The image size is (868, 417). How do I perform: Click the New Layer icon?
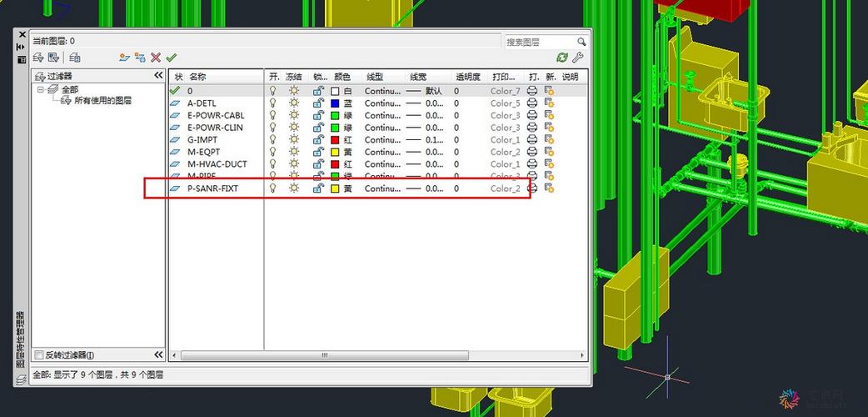pyautogui.click(x=125, y=57)
